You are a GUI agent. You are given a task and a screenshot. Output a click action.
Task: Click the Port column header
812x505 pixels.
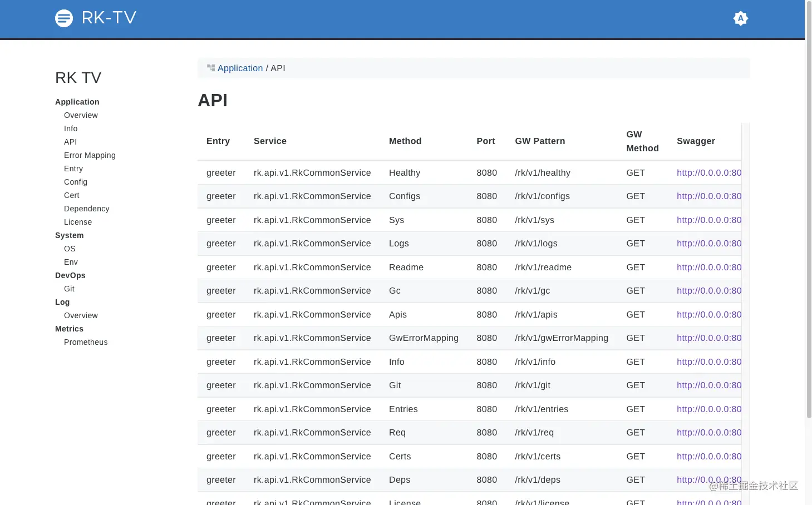pos(486,141)
